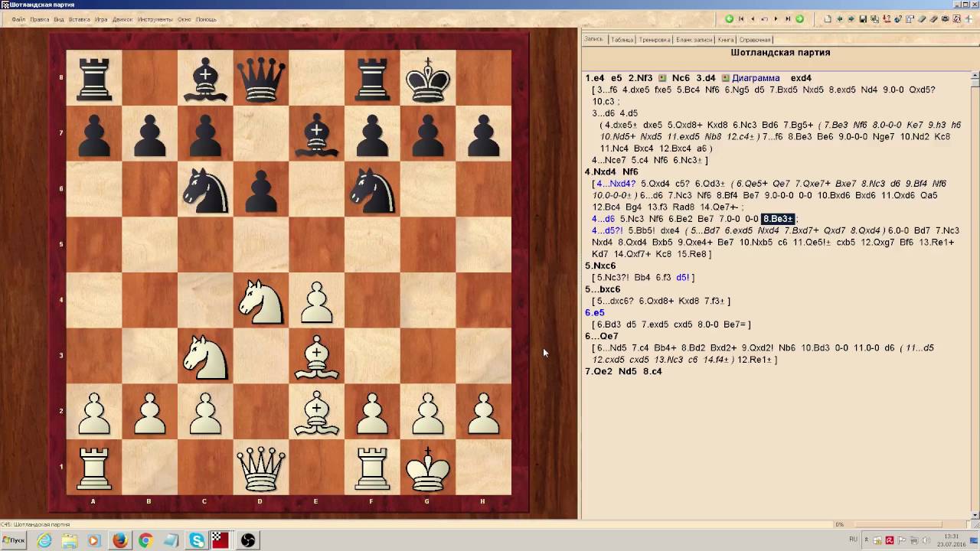
Task: Click the globe question-mark online icon
Action: point(898,19)
